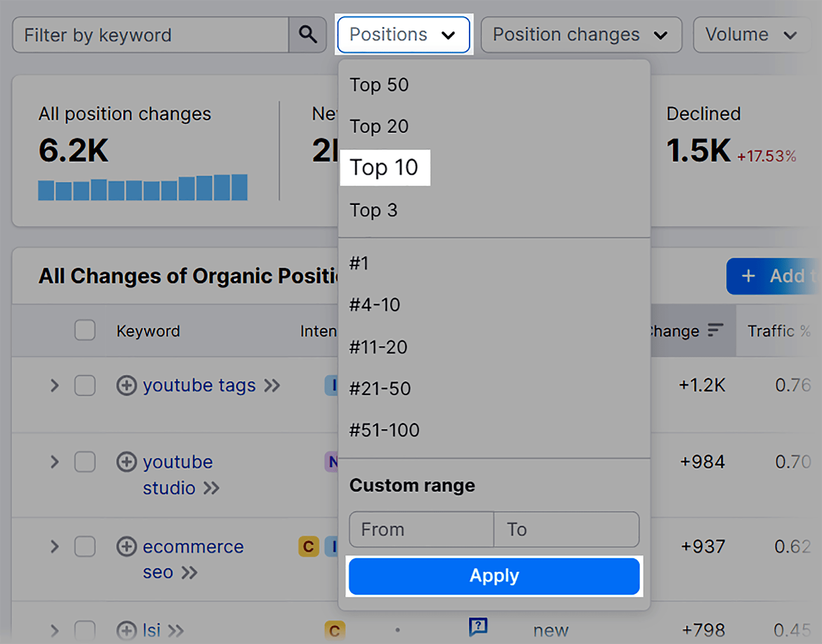The image size is (822, 644).
Task: Click the SERP features question icon
Action: click(x=478, y=626)
